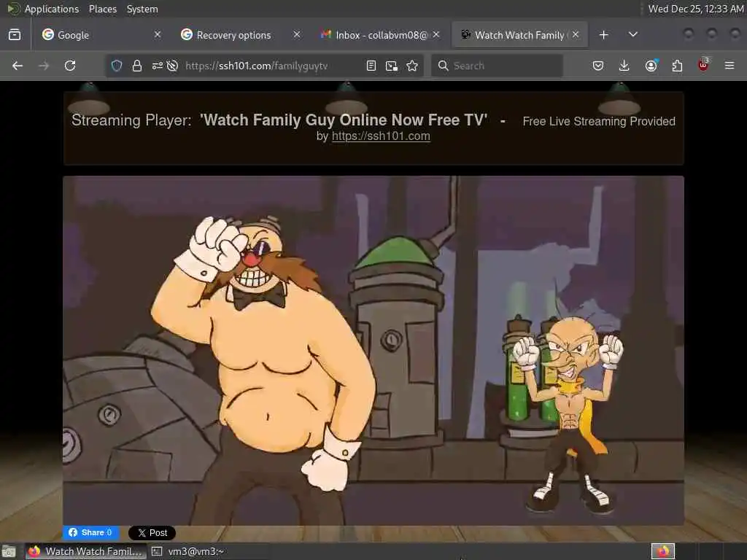The height and width of the screenshot is (560, 747).
Task: Open the tracking protection shield icon
Action: point(117,66)
